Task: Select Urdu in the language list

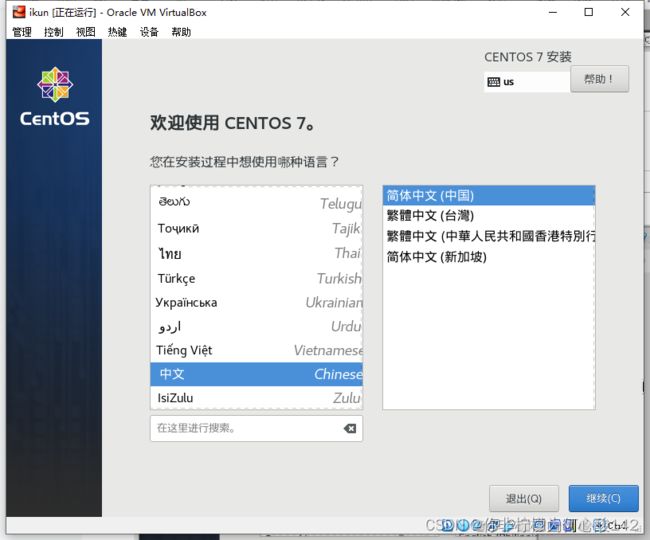Action: 257,326
